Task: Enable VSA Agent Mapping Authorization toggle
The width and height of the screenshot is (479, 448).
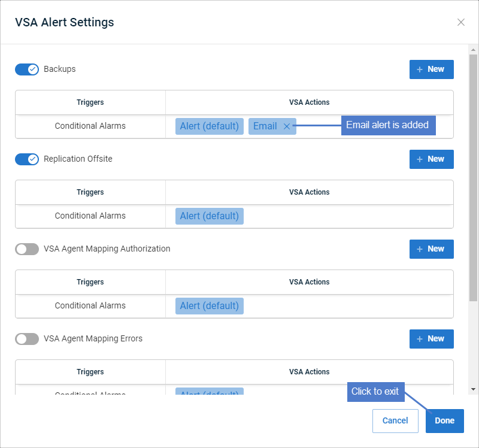Action: 27,249
